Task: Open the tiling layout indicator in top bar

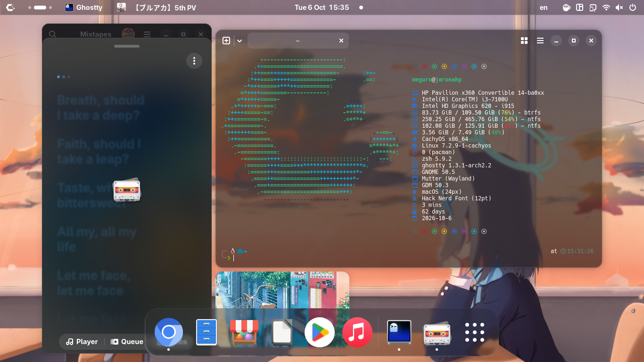Action: pyautogui.click(x=580, y=8)
